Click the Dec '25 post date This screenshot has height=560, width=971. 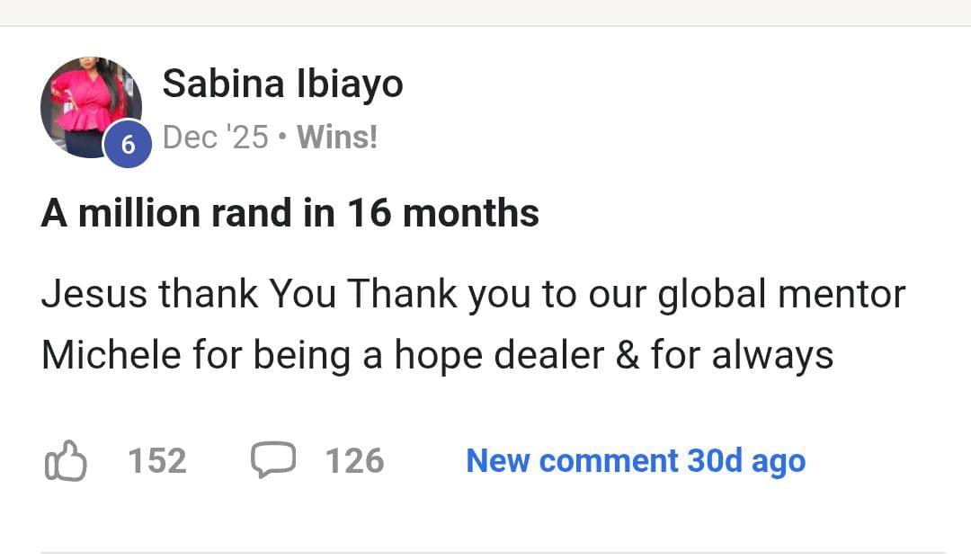tap(216, 137)
